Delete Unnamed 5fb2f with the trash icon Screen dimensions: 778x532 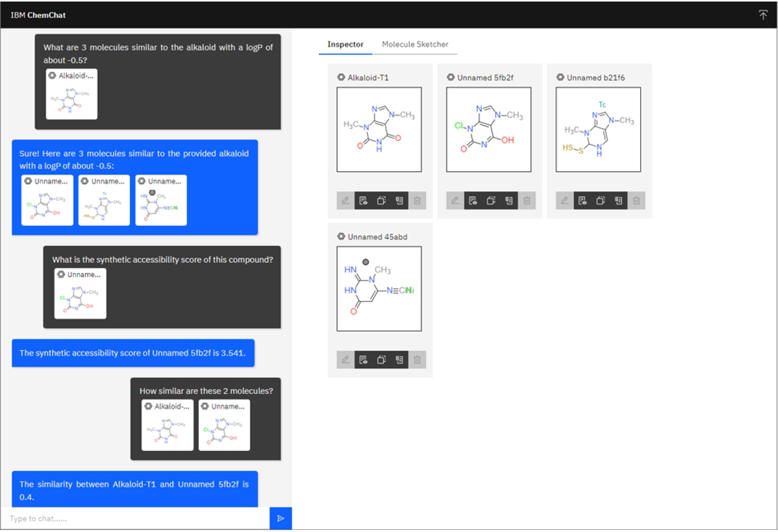[527, 200]
